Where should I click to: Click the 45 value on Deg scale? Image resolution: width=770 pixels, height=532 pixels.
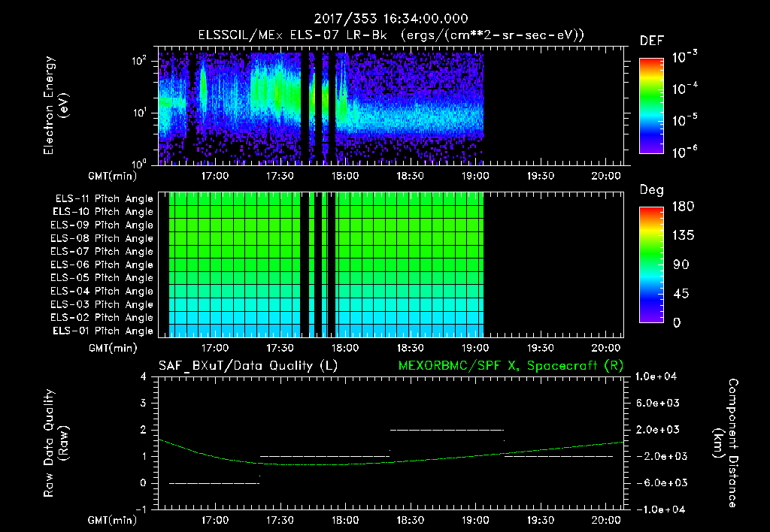pyautogui.click(x=681, y=294)
